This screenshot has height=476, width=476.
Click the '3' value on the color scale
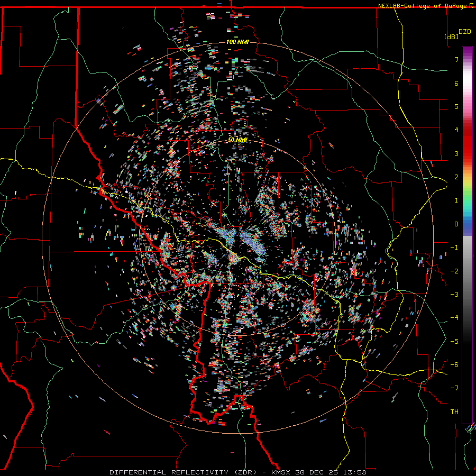[456, 153]
